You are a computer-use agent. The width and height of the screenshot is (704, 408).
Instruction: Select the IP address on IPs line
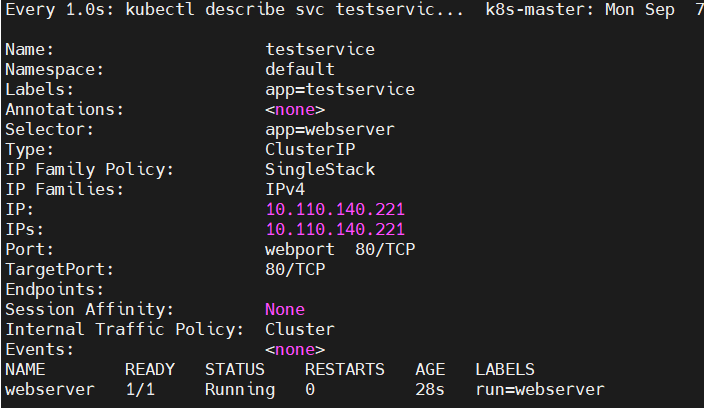click(x=335, y=229)
